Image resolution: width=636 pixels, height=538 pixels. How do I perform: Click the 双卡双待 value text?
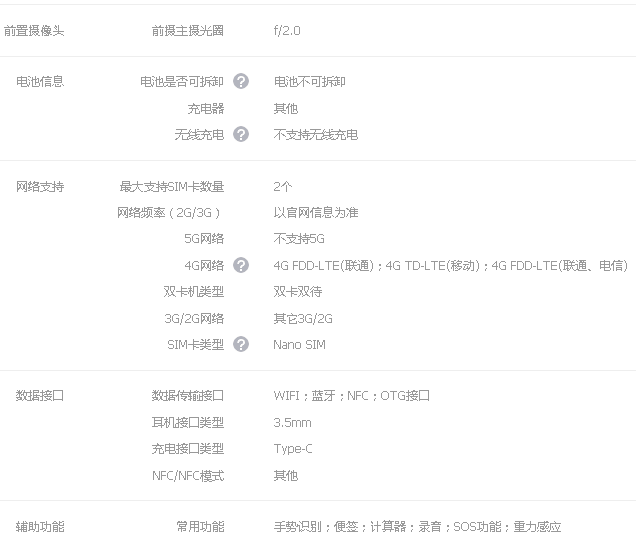[297, 291]
